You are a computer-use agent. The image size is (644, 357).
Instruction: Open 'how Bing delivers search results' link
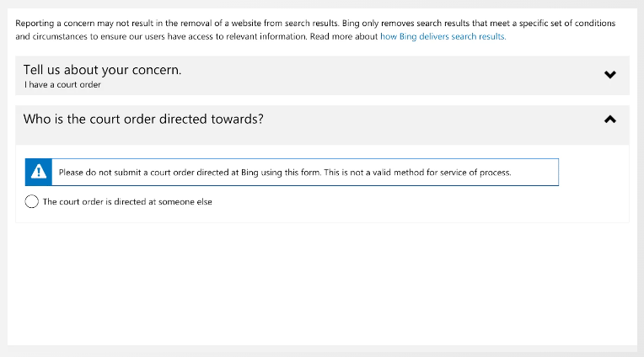pyautogui.click(x=443, y=36)
